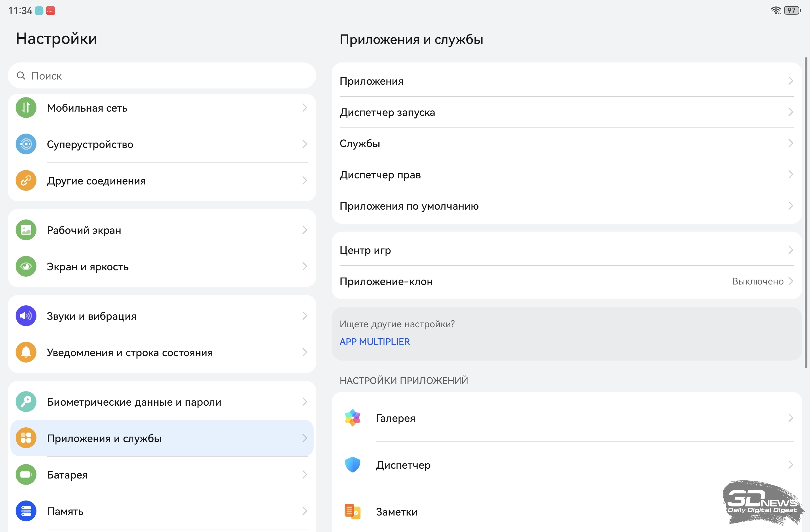This screenshot has height=532, width=810.
Task: Select Память in the settings list
Action: coord(65,511)
